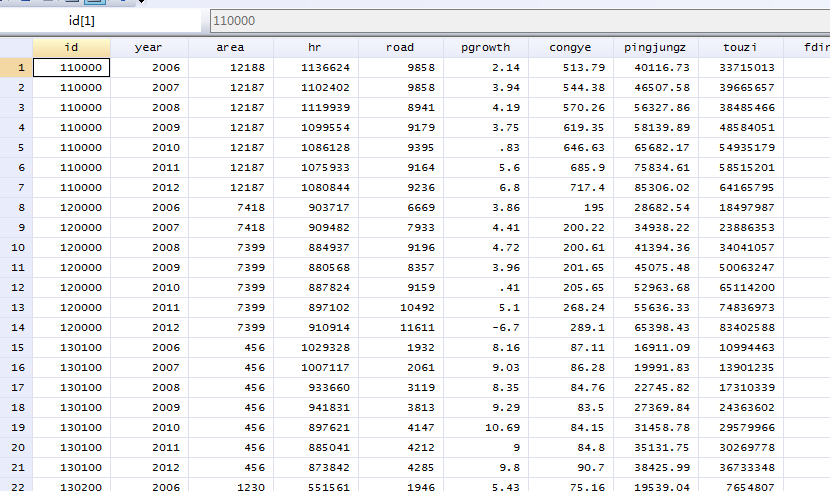Click pingjungz cell 28682.54
This screenshot has width=830, height=491.
point(656,208)
